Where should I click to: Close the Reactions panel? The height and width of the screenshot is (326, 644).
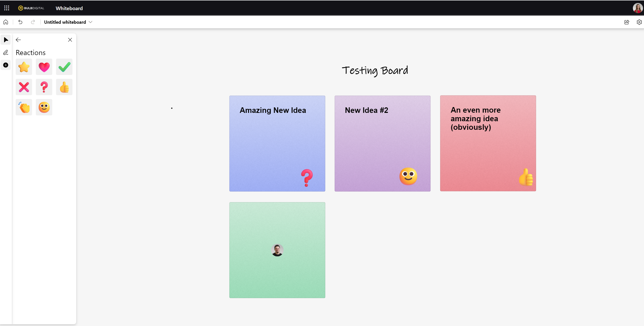70,40
